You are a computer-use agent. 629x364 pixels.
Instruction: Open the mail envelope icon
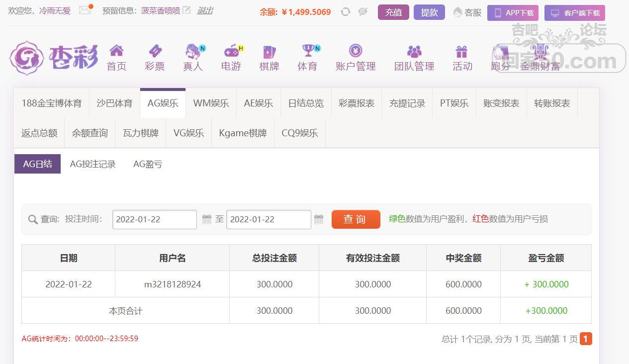[x=85, y=10]
